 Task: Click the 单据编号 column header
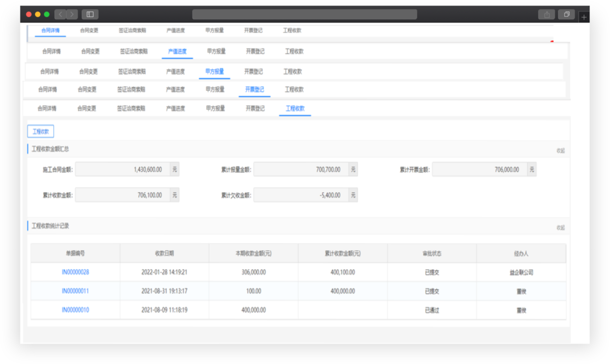click(x=75, y=253)
